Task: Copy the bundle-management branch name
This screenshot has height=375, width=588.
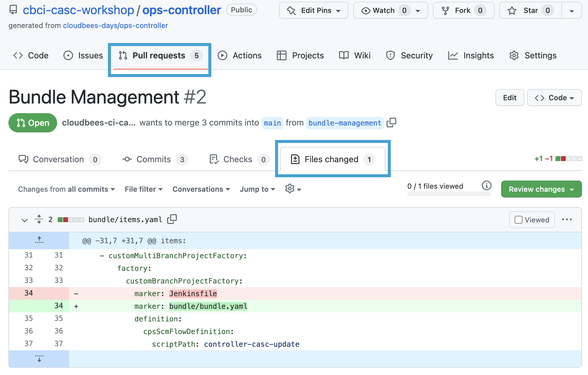Action: 391,122
